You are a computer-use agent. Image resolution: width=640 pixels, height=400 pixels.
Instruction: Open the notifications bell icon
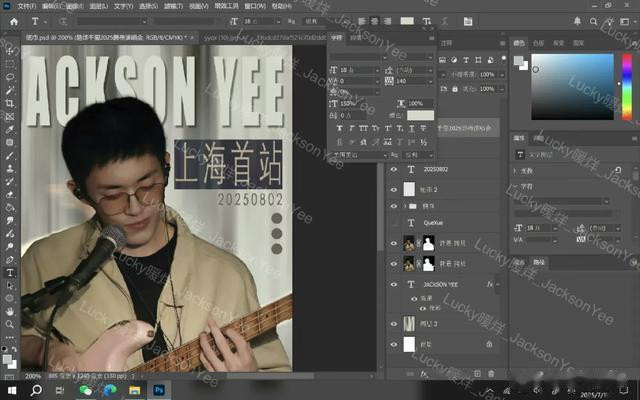577,21
